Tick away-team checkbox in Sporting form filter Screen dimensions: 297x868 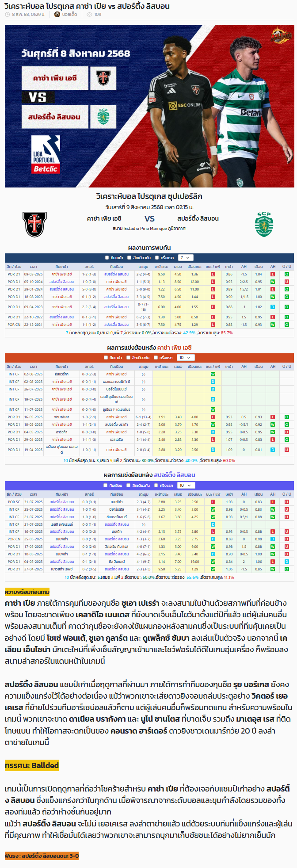click(106, 486)
